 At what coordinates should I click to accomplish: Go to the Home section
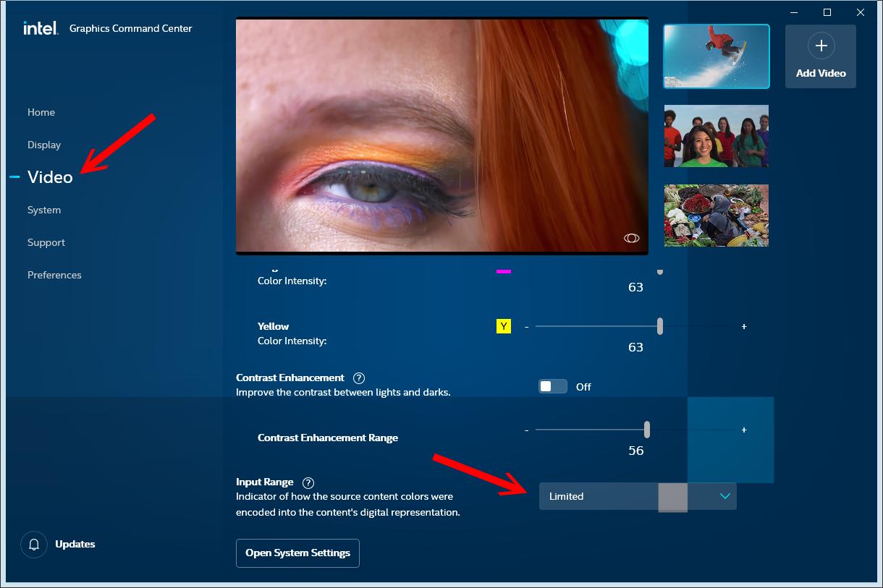click(41, 112)
